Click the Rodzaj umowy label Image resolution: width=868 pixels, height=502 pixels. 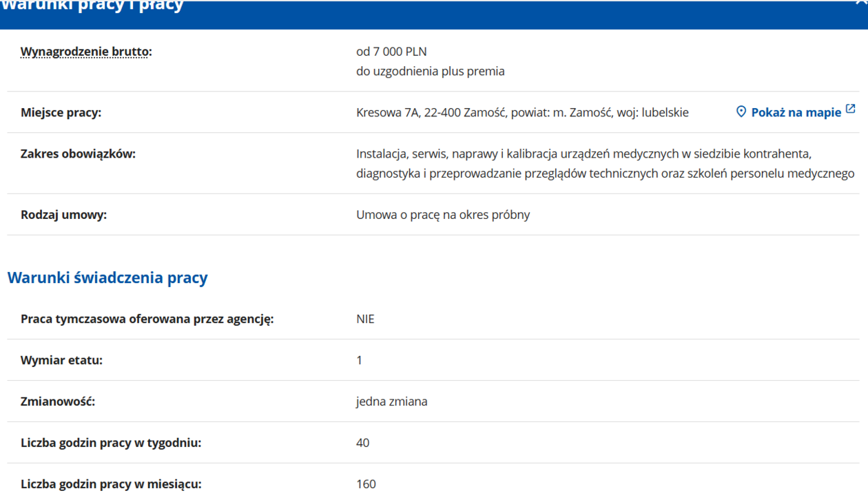pos(63,214)
